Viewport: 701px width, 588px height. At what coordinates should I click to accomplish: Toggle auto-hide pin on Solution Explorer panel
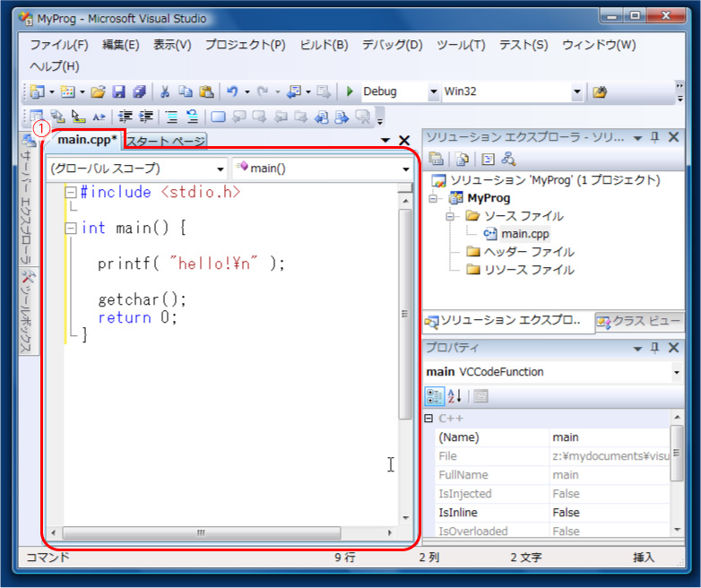[x=654, y=137]
